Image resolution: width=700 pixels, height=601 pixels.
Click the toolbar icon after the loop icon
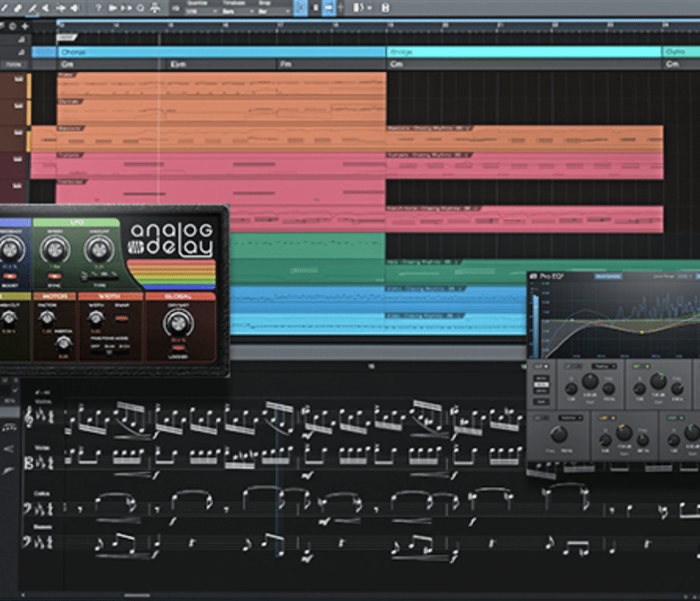[155, 7]
